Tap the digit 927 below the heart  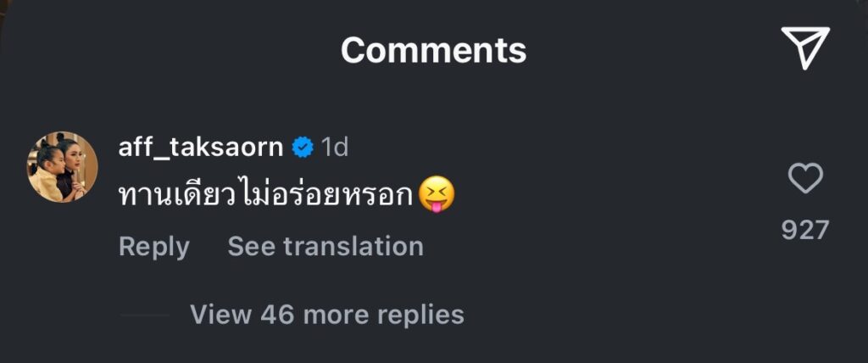click(805, 230)
